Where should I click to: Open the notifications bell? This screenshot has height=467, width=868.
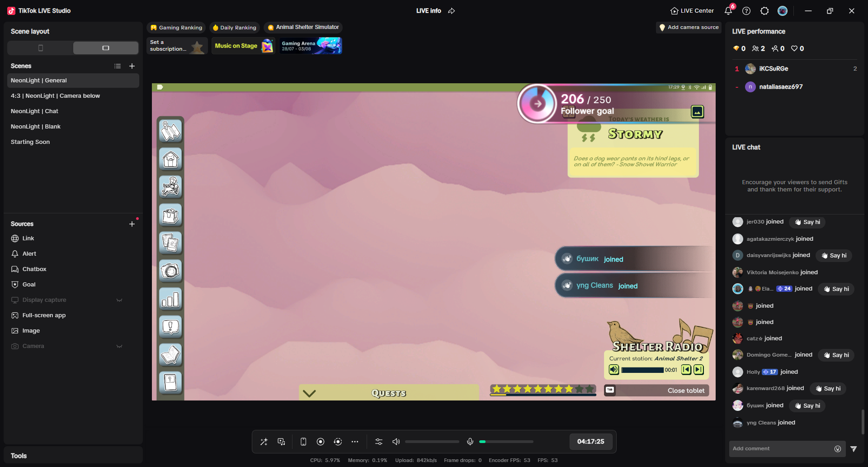tap(728, 11)
